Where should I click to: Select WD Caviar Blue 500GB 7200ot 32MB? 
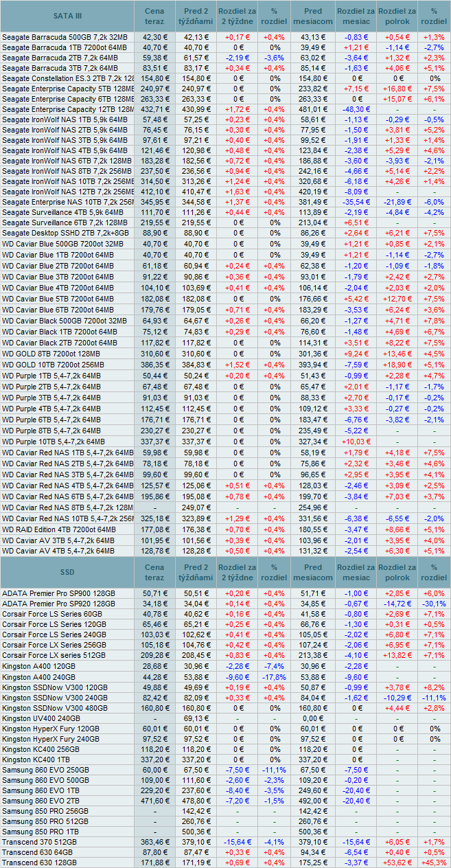[63, 244]
